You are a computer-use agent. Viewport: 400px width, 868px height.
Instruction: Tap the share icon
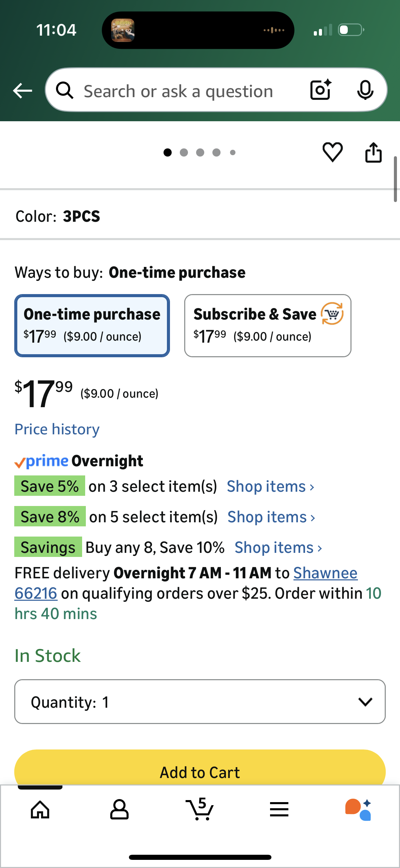pos(373,152)
